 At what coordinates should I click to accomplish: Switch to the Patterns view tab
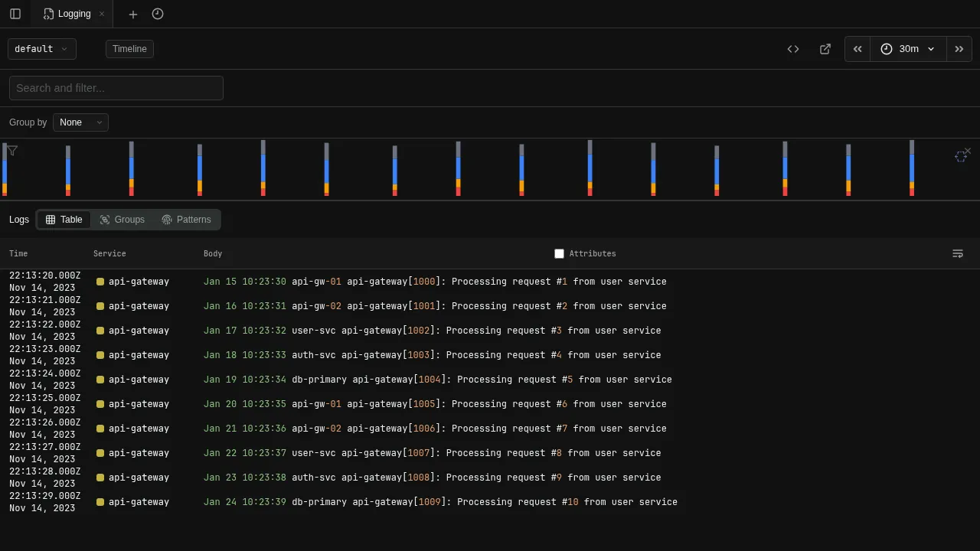coord(186,220)
